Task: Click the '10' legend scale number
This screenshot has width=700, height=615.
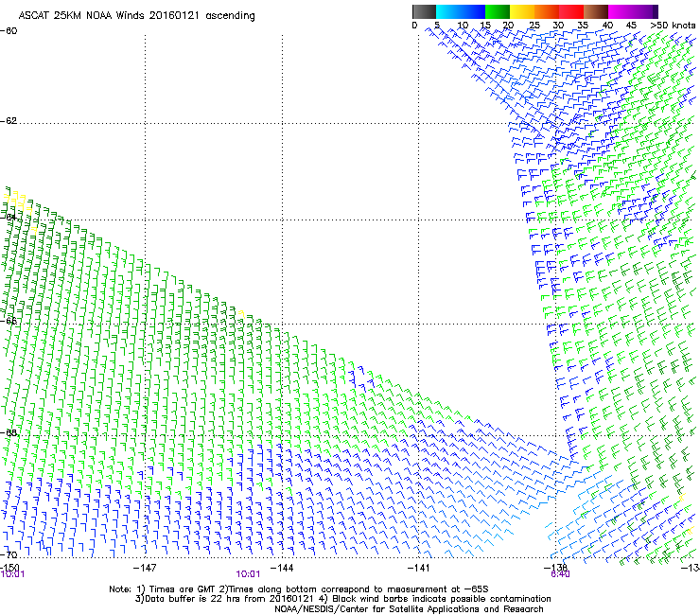Action: (463, 26)
